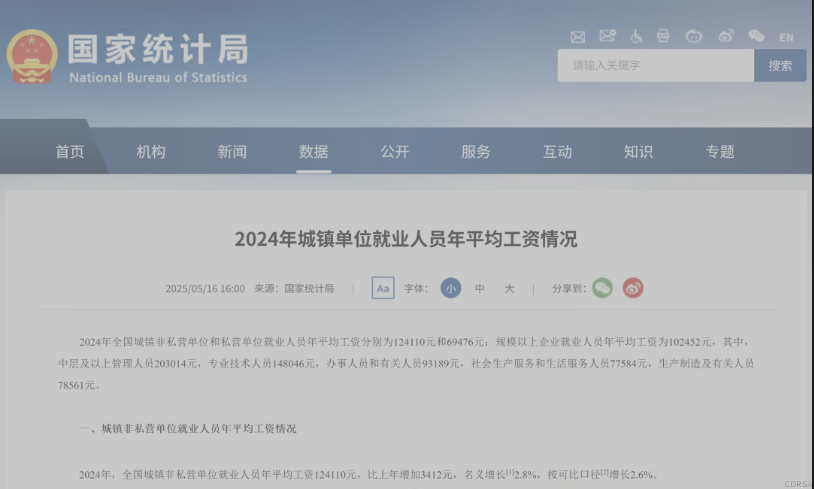Go to 首页 in navigation
Viewport: 814px width, 489px height.
(70, 152)
